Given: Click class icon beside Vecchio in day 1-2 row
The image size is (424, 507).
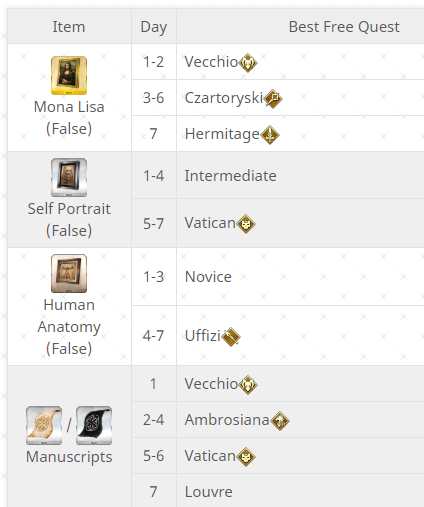Looking at the screenshot, I should click(x=248, y=63).
